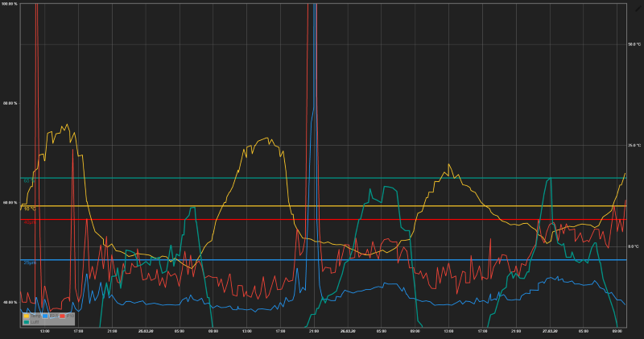Click the 40.00 % left axis label
This screenshot has width=644, height=339.
point(10,303)
